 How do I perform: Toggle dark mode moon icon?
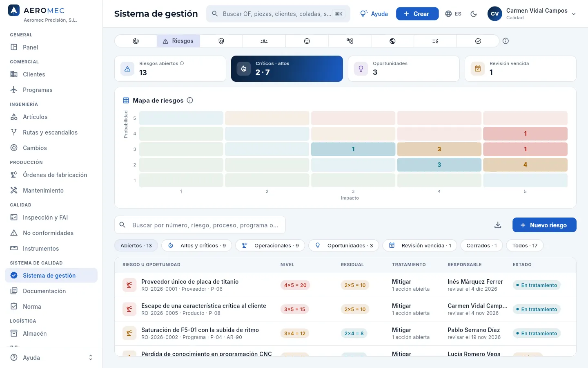(474, 14)
